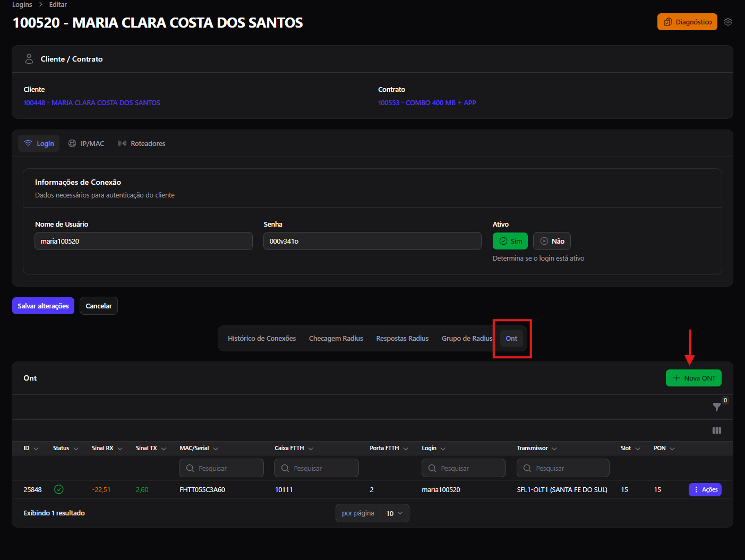Open the column toggle icon

717,430
